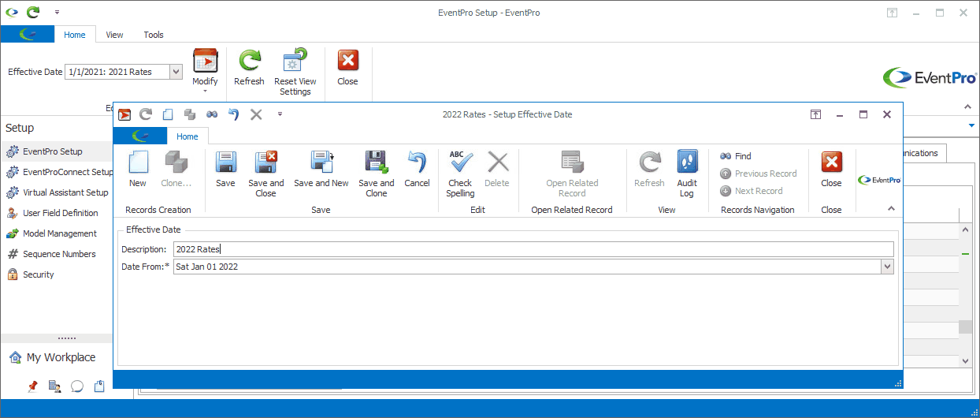Image resolution: width=980 pixels, height=418 pixels.
Task: Click scrollbar down arrow in background grid
Action: (965, 360)
